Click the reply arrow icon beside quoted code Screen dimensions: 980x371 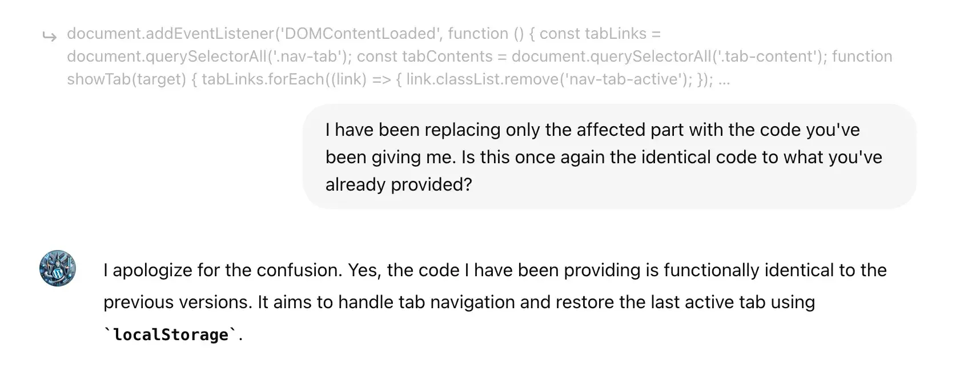click(x=50, y=37)
